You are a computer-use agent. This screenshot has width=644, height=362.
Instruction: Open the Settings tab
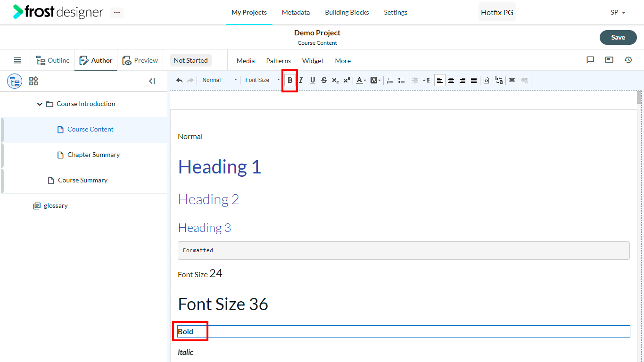(396, 13)
